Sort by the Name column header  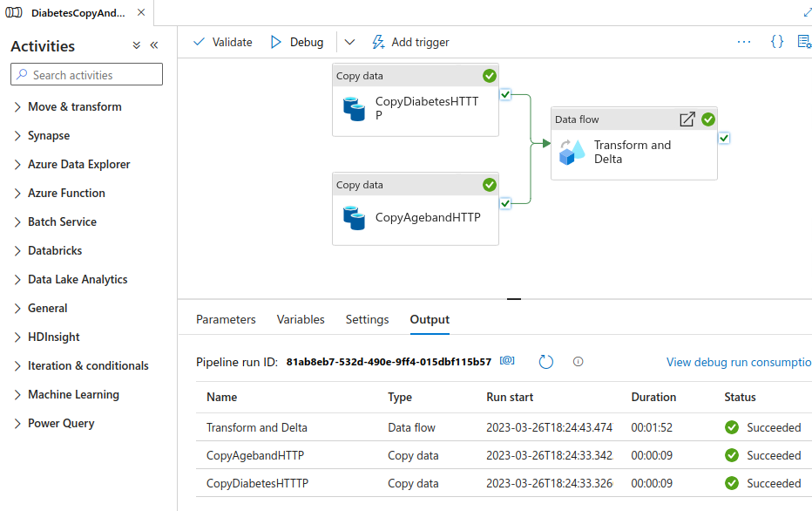tap(221, 397)
